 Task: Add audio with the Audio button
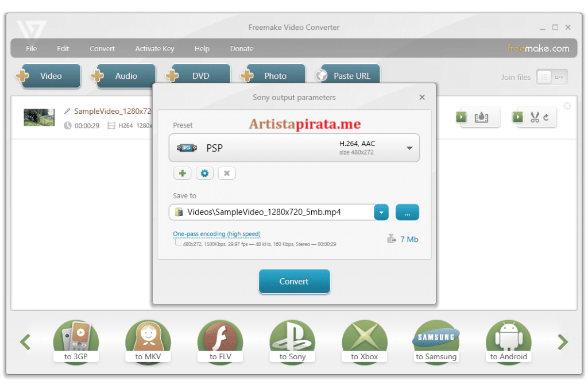coord(124,76)
